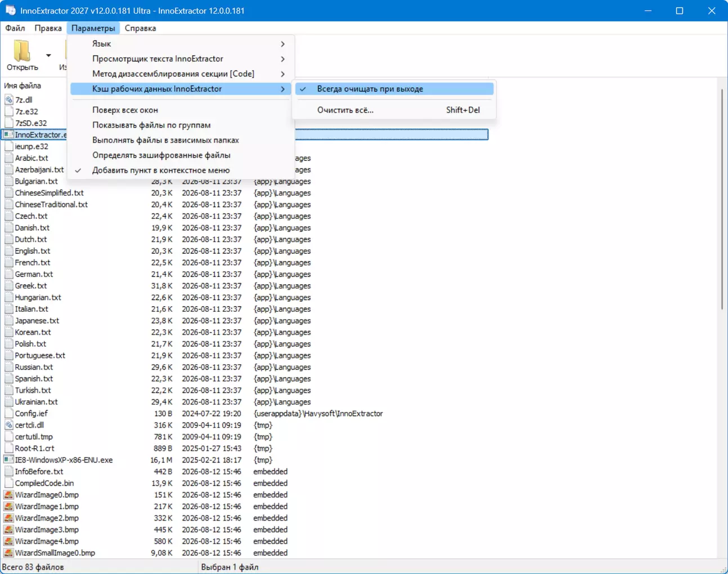
Task: Click the WizardImage4.bmp image icon
Action: click(8, 541)
